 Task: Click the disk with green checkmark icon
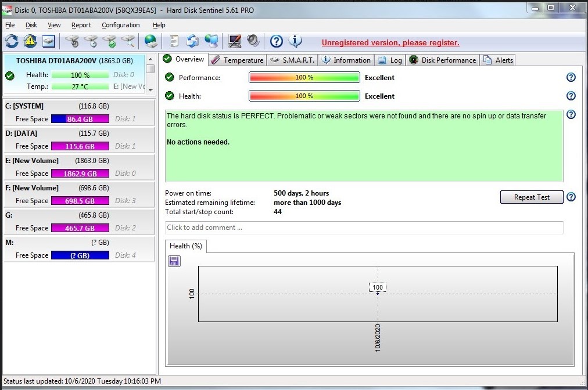click(x=110, y=41)
